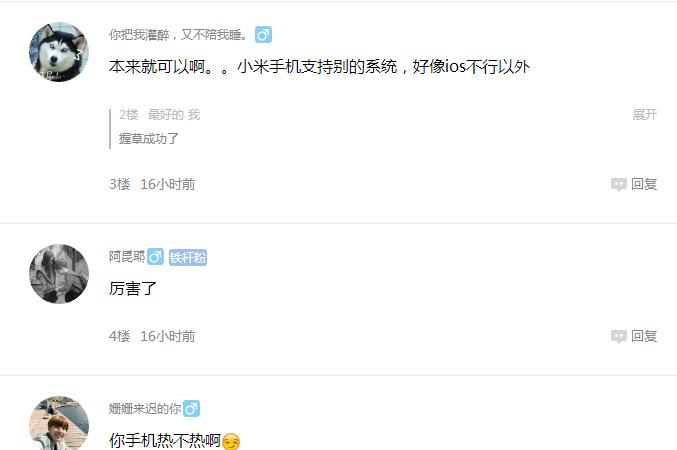Click male gender icon beside 姗姗来迟的你

[x=191, y=409]
